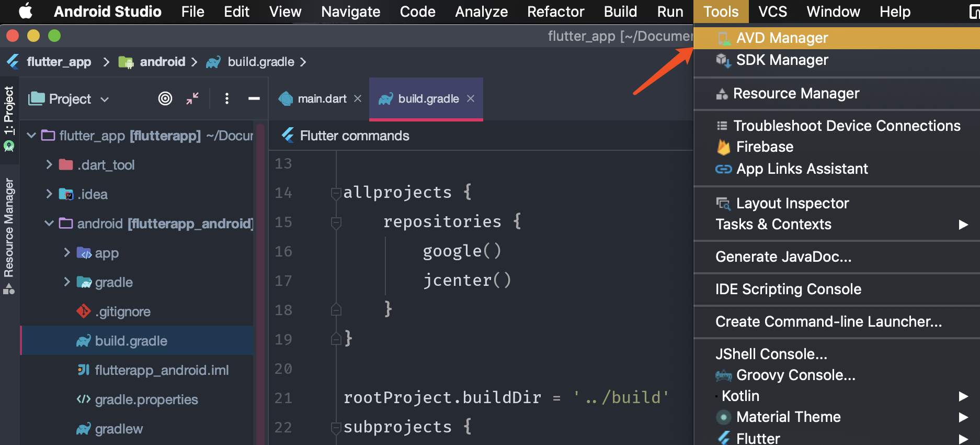Close the main.dart tab
This screenshot has width=980, height=445.
click(358, 98)
